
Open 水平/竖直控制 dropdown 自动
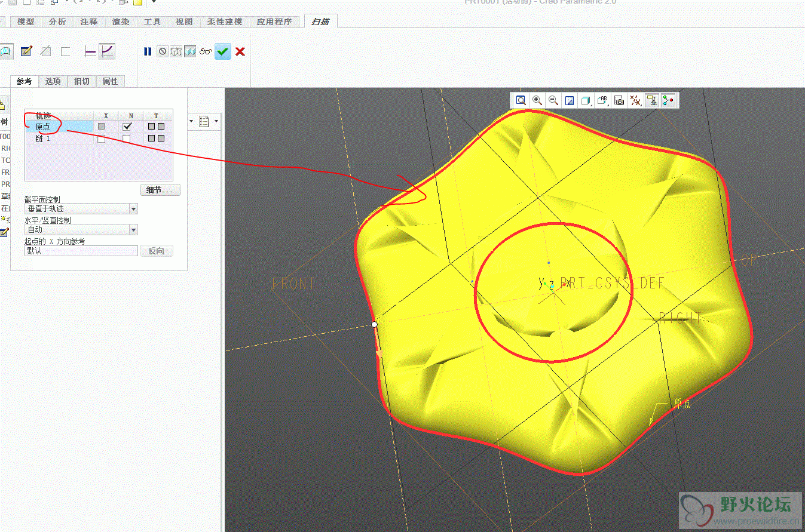81,230
